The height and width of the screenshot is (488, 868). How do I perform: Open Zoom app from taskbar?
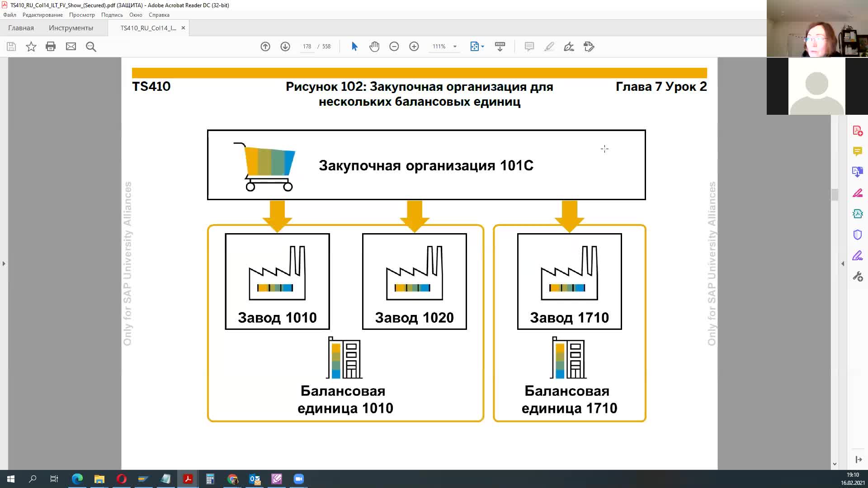click(299, 479)
